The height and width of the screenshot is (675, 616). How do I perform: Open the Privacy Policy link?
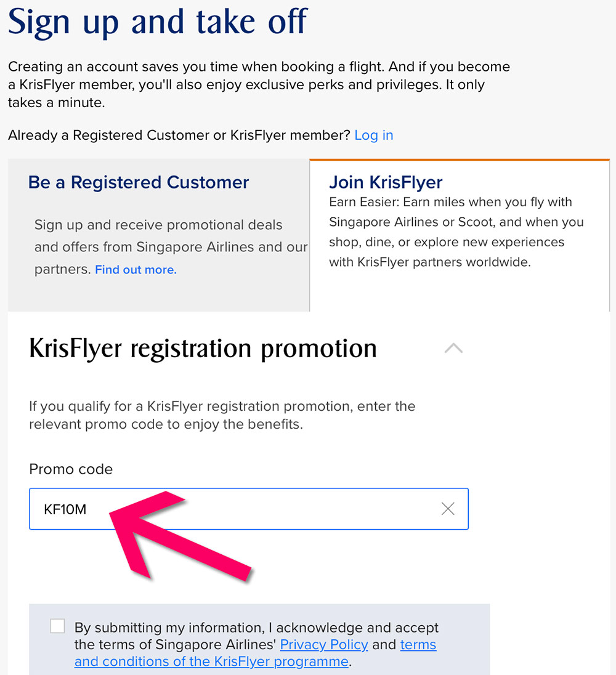324,645
